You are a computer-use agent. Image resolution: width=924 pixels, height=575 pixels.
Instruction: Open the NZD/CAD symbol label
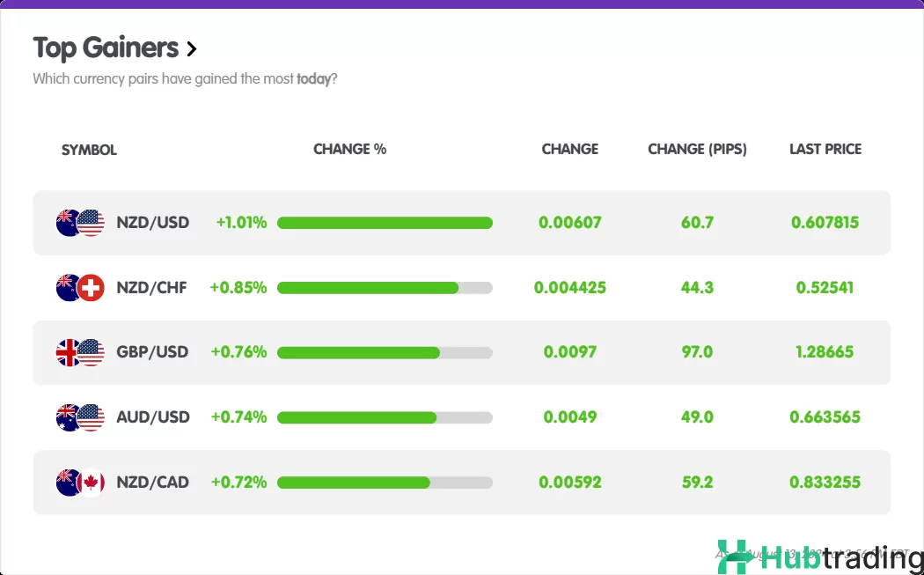(152, 483)
